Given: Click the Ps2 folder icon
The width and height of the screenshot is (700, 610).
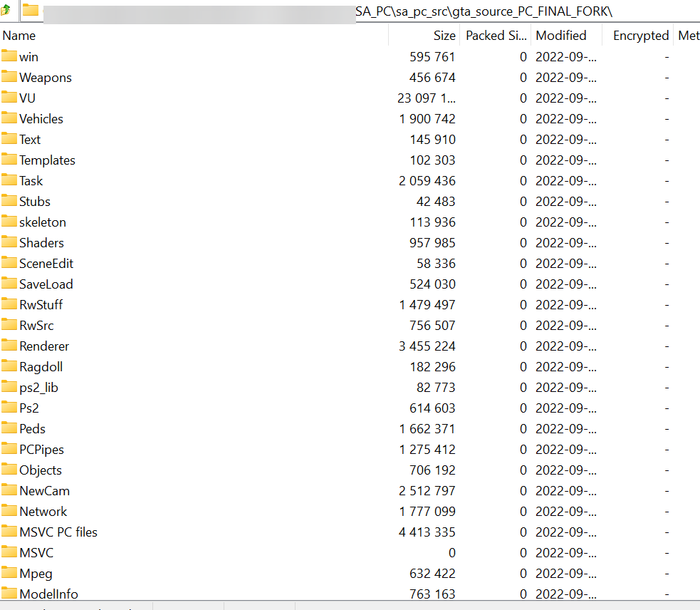Looking at the screenshot, I should pos(9,407).
